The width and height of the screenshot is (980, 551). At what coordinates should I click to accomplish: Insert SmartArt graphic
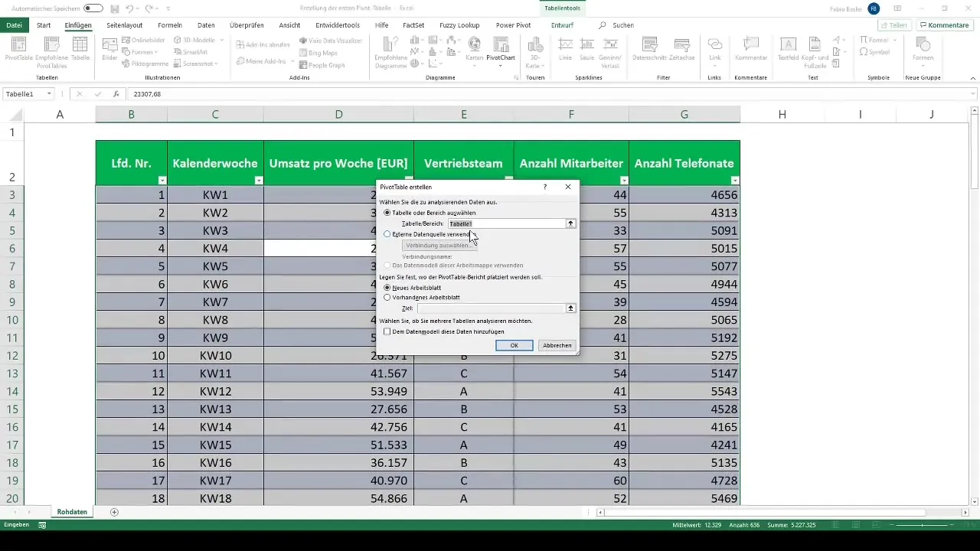pos(190,52)
